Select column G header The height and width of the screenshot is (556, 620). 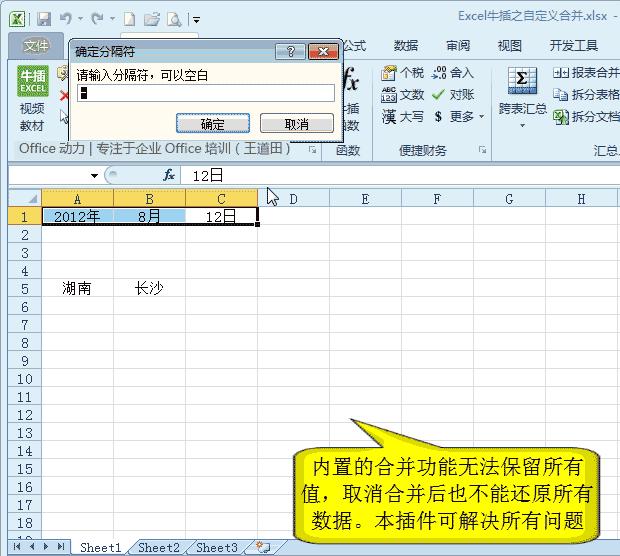509,199
